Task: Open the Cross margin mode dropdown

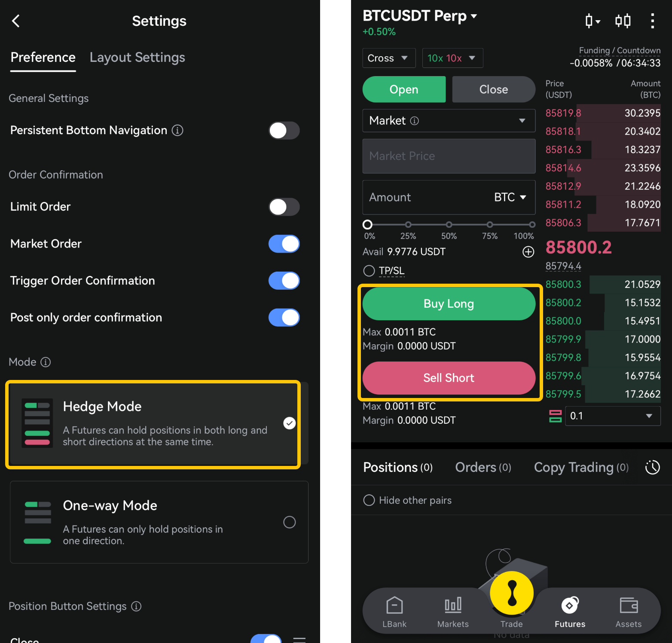Action: [x=389, y=58]
